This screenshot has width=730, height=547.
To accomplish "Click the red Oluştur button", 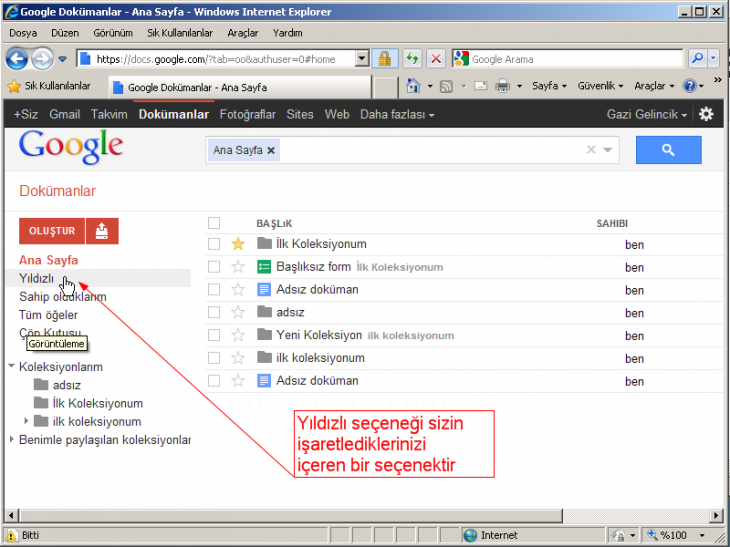I will click(x=52, y=231).
